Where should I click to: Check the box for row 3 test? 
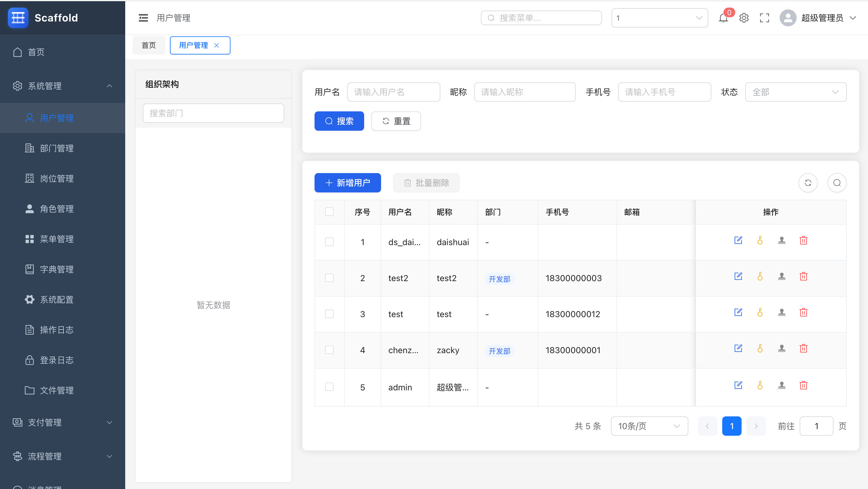pyautogui.click(x=329, y=314)
